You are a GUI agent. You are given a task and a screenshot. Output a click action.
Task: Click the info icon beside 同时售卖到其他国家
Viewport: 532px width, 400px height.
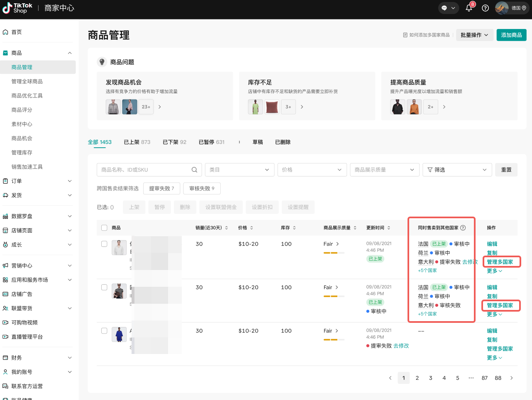(x=463, y=228)
